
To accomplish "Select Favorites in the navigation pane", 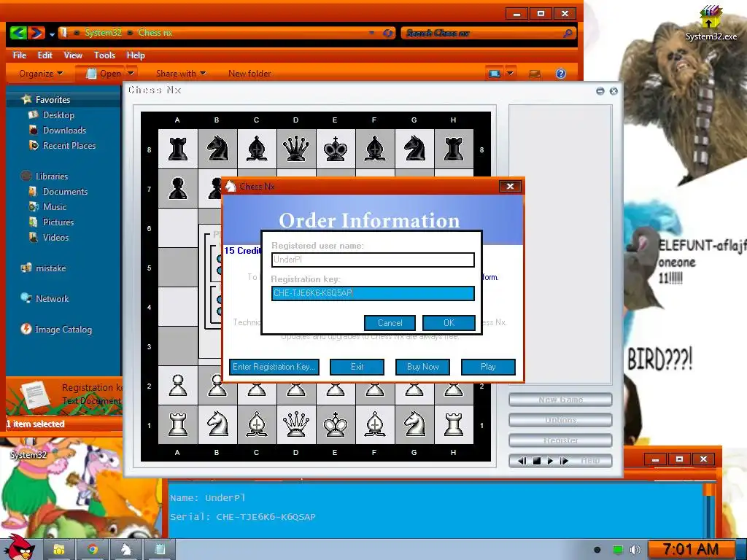I will [x=53, y=99].
